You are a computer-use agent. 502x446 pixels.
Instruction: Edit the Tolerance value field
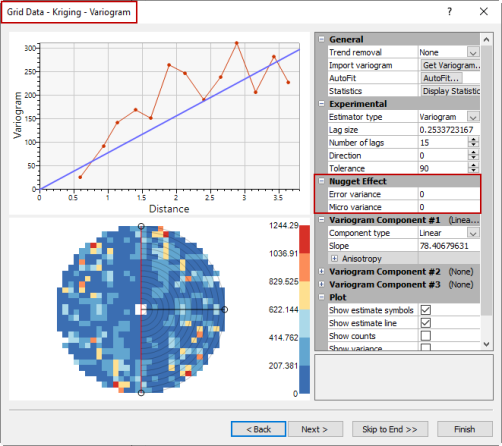443,168
